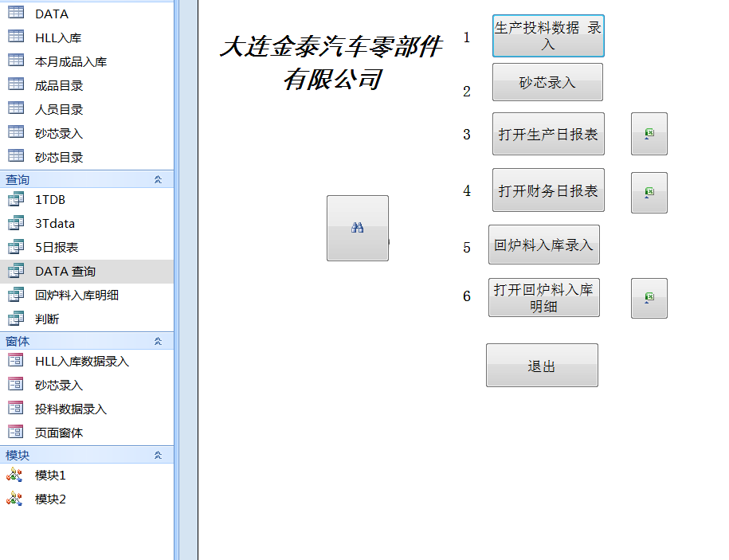Click the 打开财务日报表 button
729x560 pixels.
548,190
